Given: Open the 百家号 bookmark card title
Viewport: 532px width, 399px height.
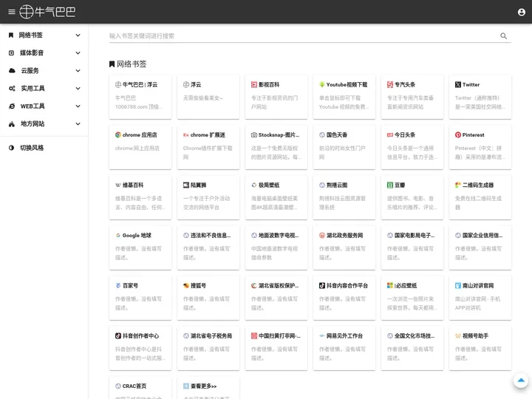Looking at the screenshot, I should pos(130,285).
